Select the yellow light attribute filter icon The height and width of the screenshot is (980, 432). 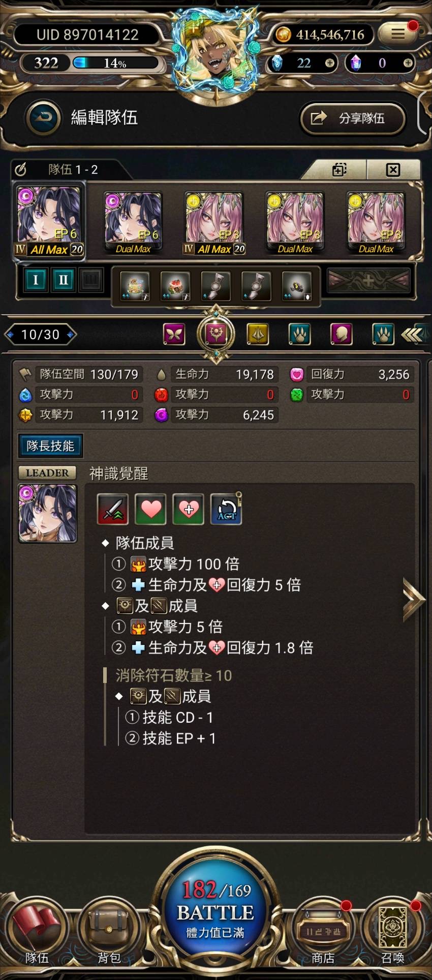tap(258, 334)
